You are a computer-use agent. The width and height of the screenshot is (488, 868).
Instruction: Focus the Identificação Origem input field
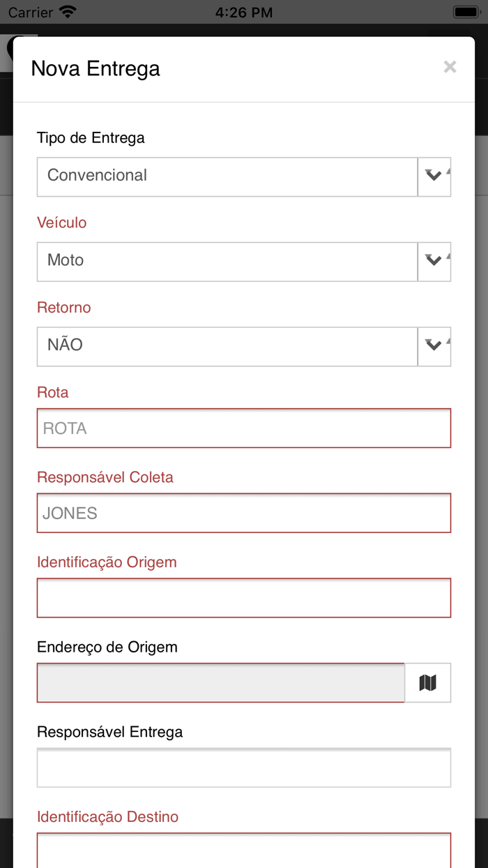pyautogui.click(x=244, y=598)
